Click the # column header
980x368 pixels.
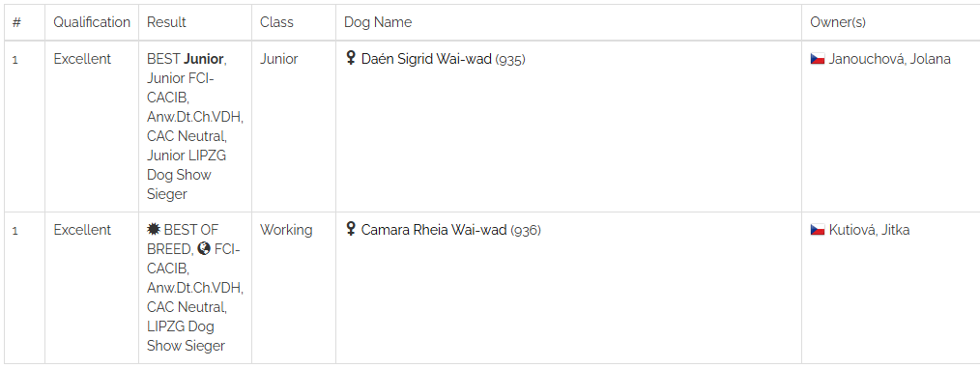click(16, 22)
